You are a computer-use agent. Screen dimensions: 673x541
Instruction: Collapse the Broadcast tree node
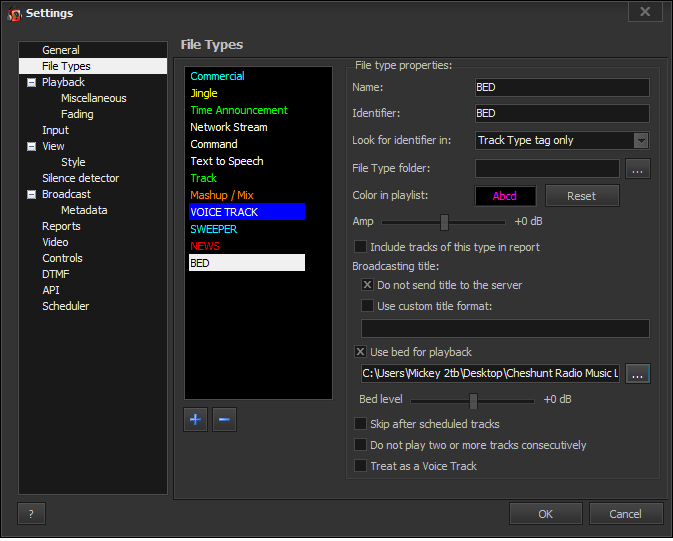(x=31, y=195)
